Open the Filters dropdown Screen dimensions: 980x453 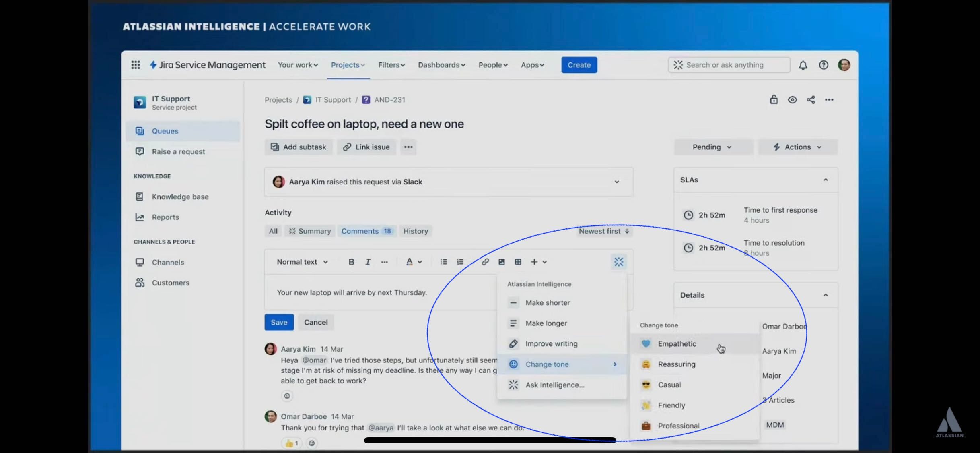[391, 65]
